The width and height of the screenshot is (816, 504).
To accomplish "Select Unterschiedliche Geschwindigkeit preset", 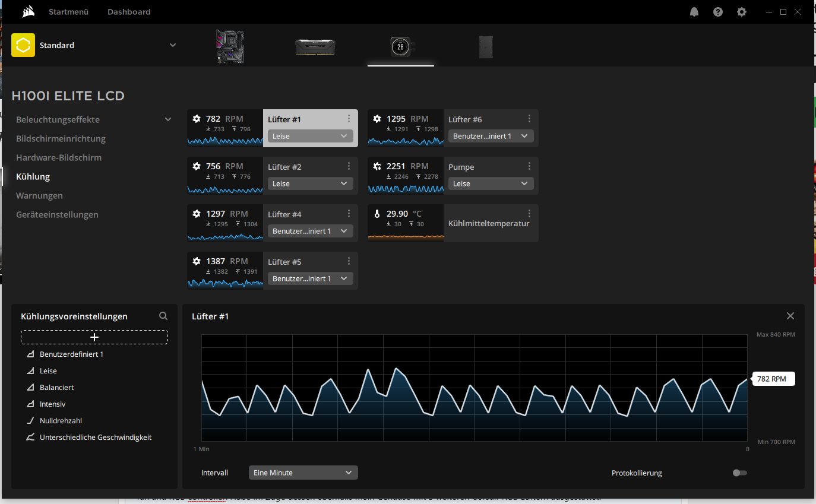I will pyautogui.click(x=94, y=438).
